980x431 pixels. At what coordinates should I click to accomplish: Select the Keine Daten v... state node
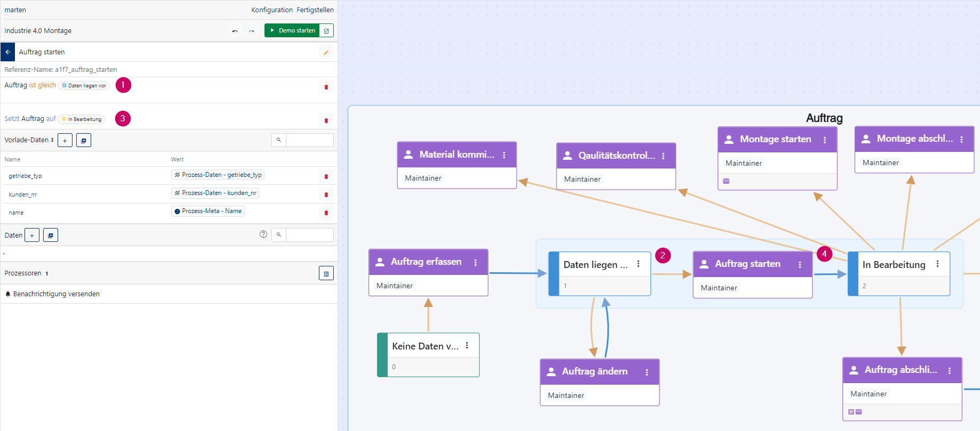[428, 355]
